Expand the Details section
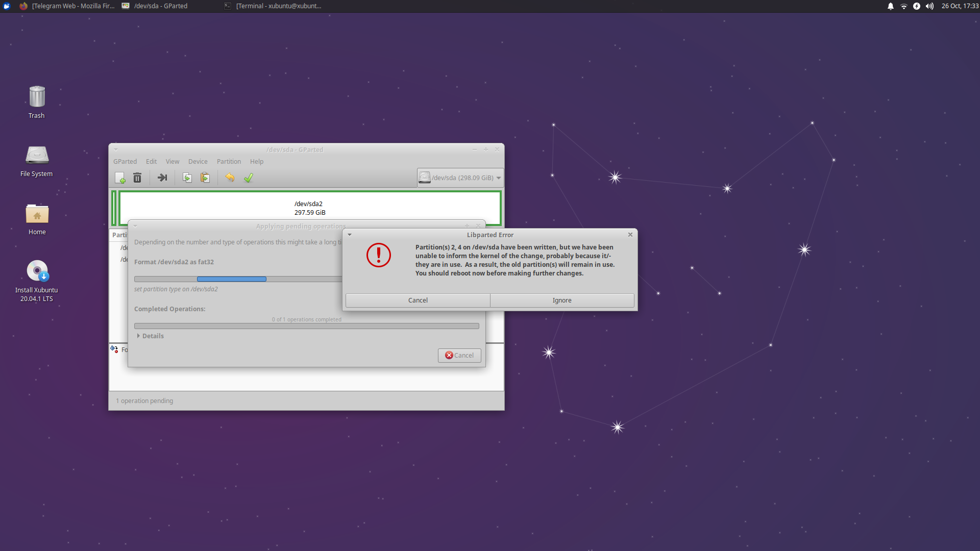 click(x=150, y=336)
